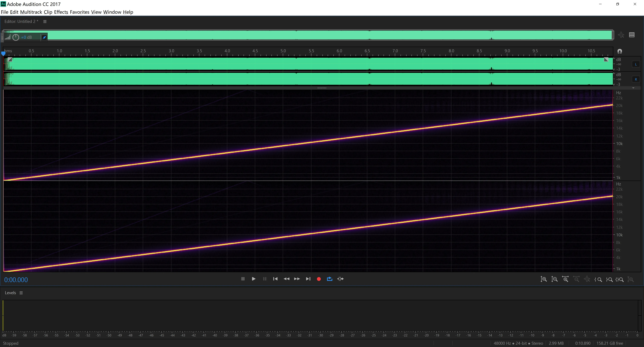Click the Audition Au app icon

pos(3,4)
